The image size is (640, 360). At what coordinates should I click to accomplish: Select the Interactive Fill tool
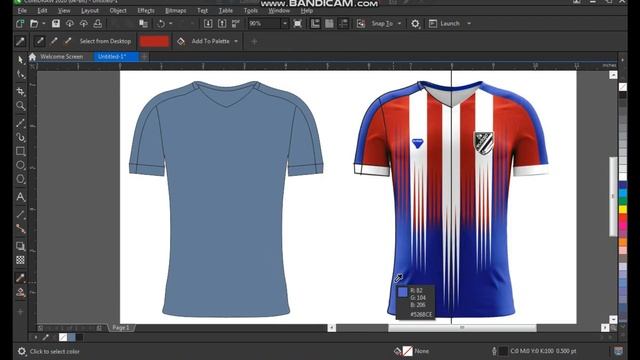click(x=20, y=292)
